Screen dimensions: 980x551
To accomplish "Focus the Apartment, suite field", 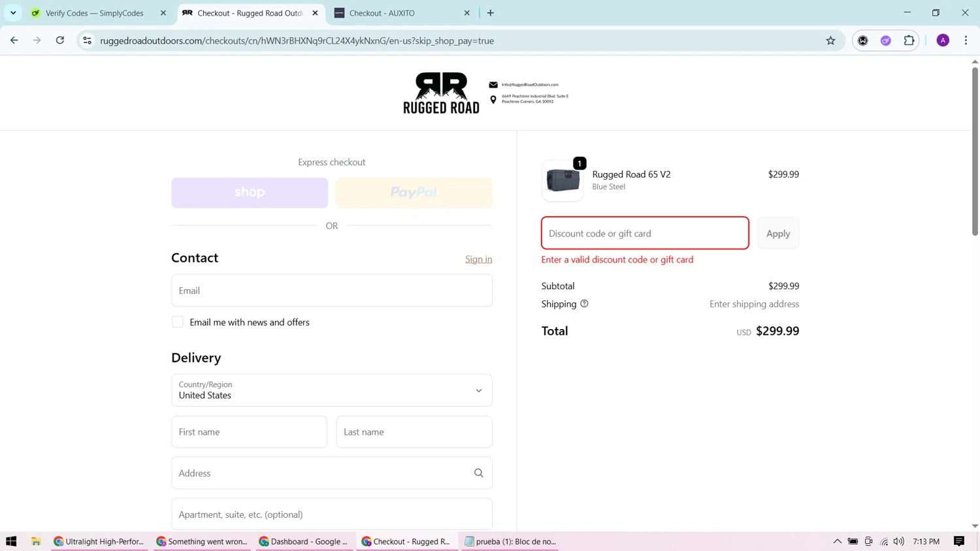I will click(332, 514).
